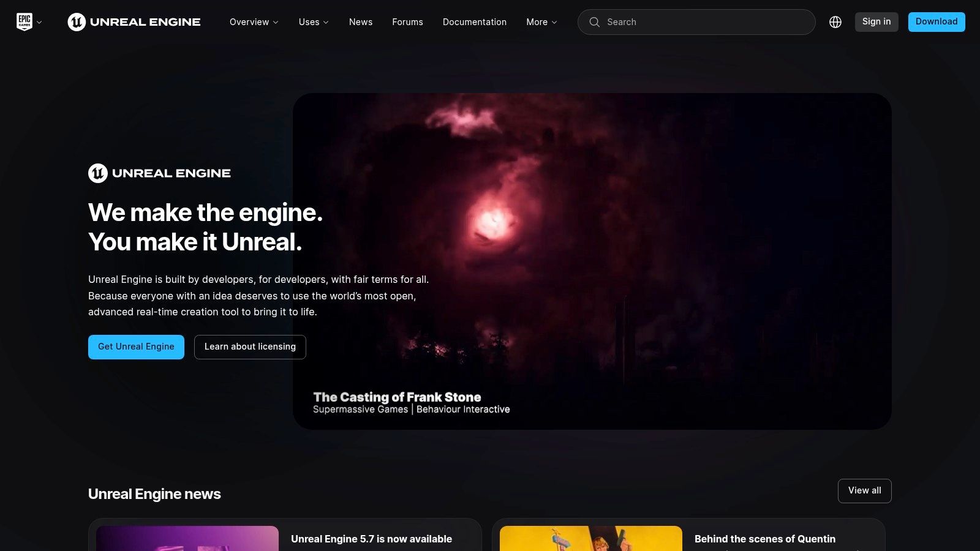Open Unreal Engine 5.7 news article thumbnail

(x=187, y=539)
